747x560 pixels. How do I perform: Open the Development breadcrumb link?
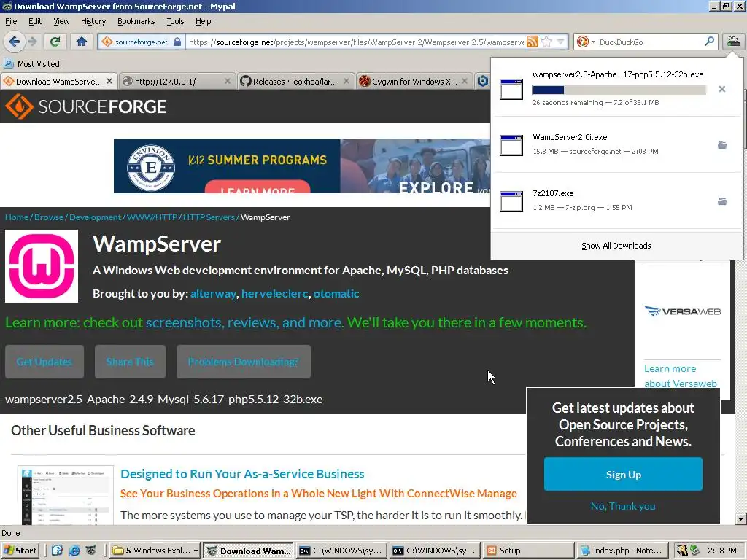click(x=96, y=217)
